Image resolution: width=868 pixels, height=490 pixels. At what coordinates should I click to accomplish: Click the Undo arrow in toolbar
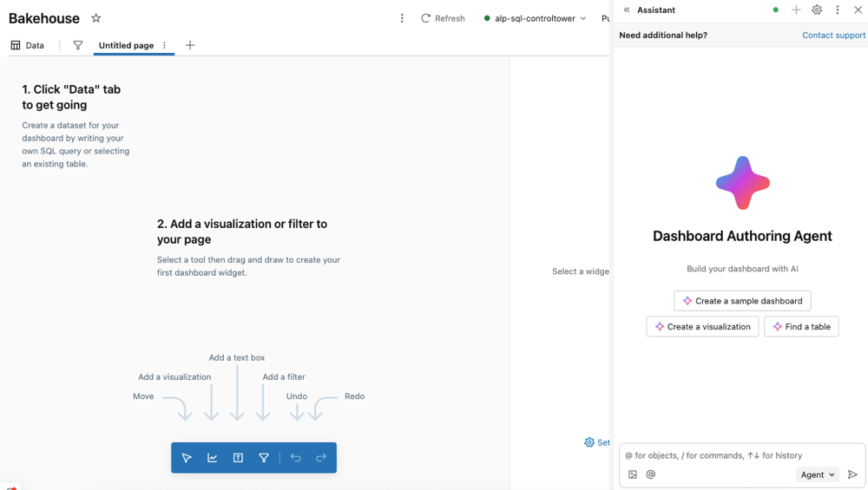[296, 458]
